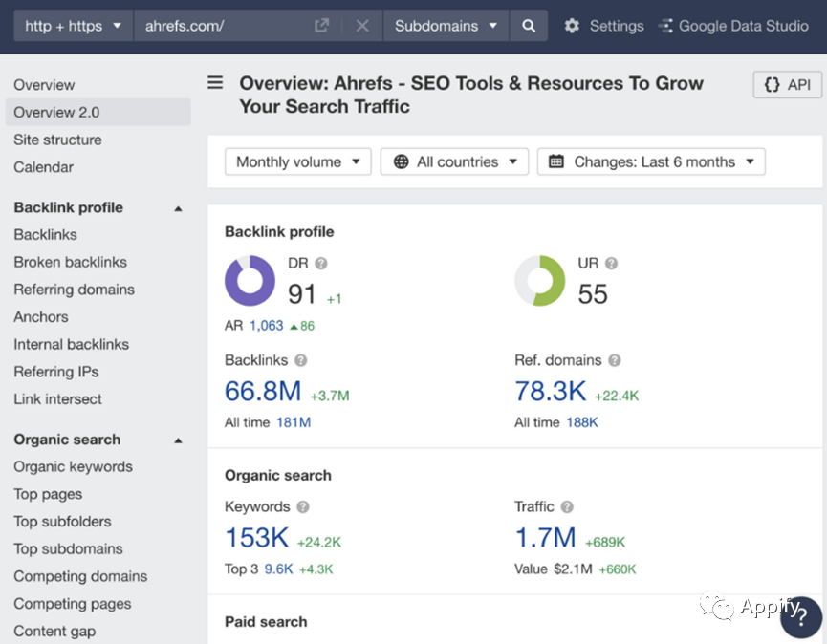Screen dimensions: 827x644
Task: Clear the ahrefs.com/ URL field
Action: click(362, 25)
